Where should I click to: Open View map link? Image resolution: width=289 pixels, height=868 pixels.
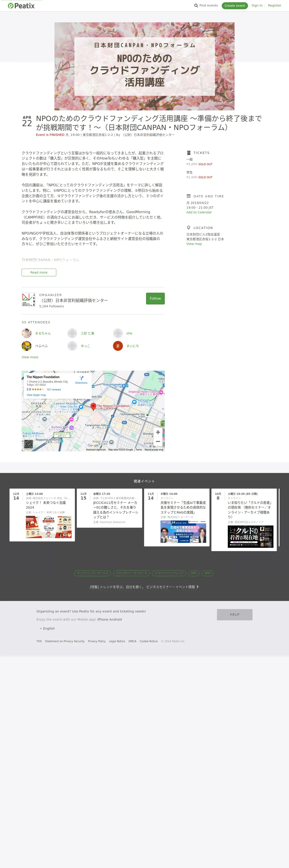click(194, 244)
